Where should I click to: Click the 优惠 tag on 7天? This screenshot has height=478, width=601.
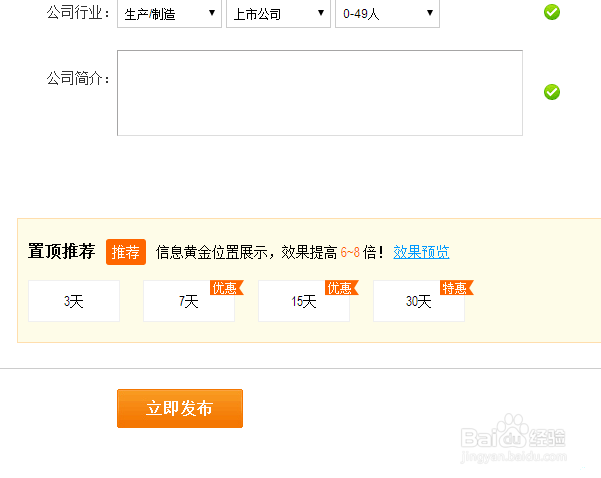click(x=226, y=287)
